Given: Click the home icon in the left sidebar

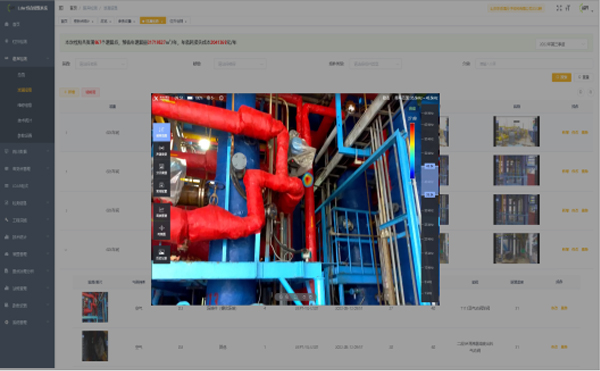Looking at the screenshot, I should (7, 24).
